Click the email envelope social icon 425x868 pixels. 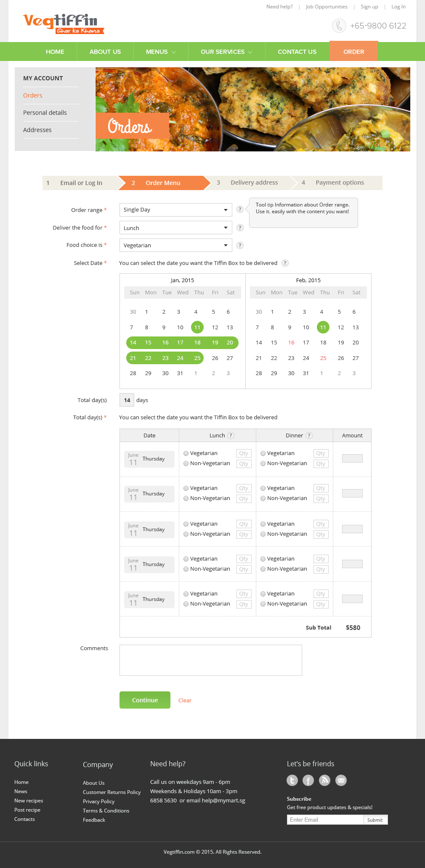click(x=341, y=781)
